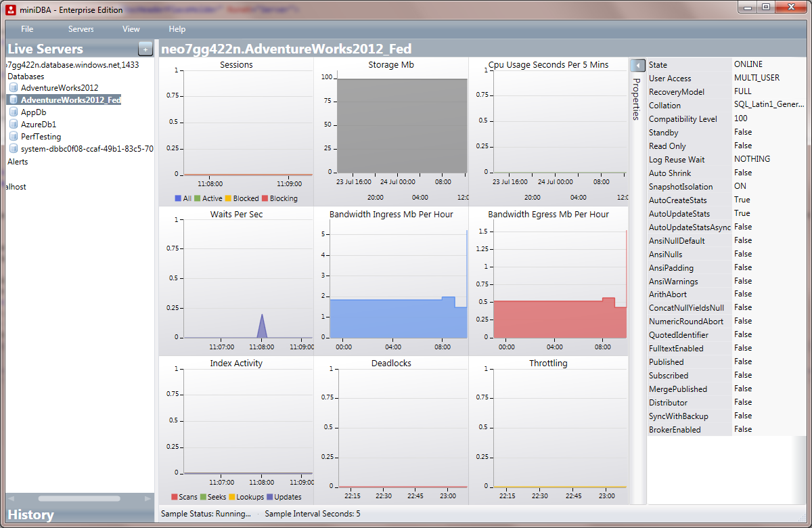Open the View menu
Viewport: 812px width, 528px height.
coord(131,29)
